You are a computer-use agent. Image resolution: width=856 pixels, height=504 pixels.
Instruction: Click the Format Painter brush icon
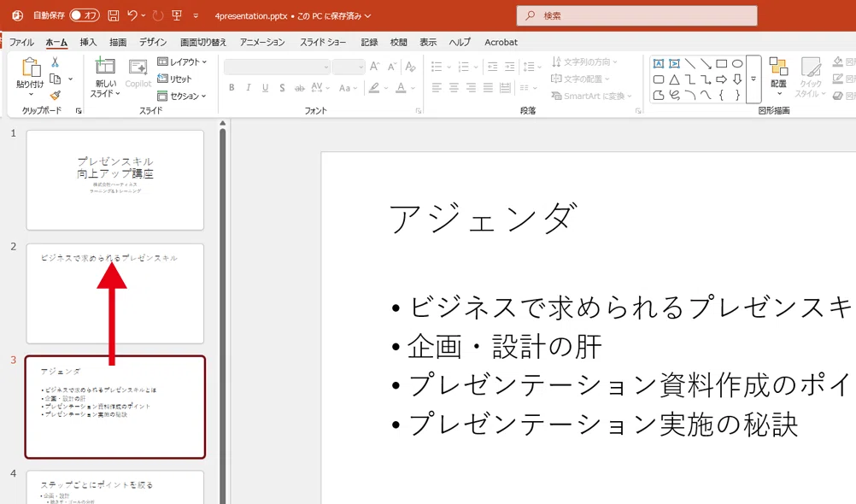[x=56, y=95]
